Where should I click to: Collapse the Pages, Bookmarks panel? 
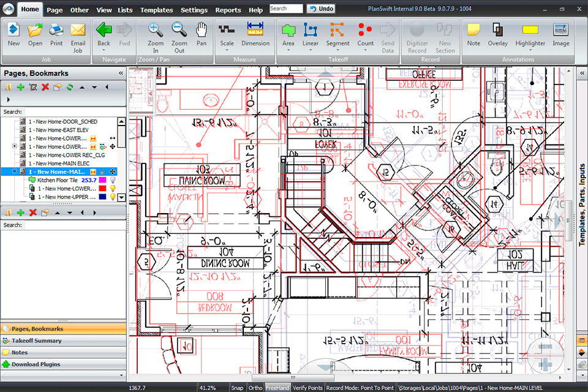(x=121, y=73)
